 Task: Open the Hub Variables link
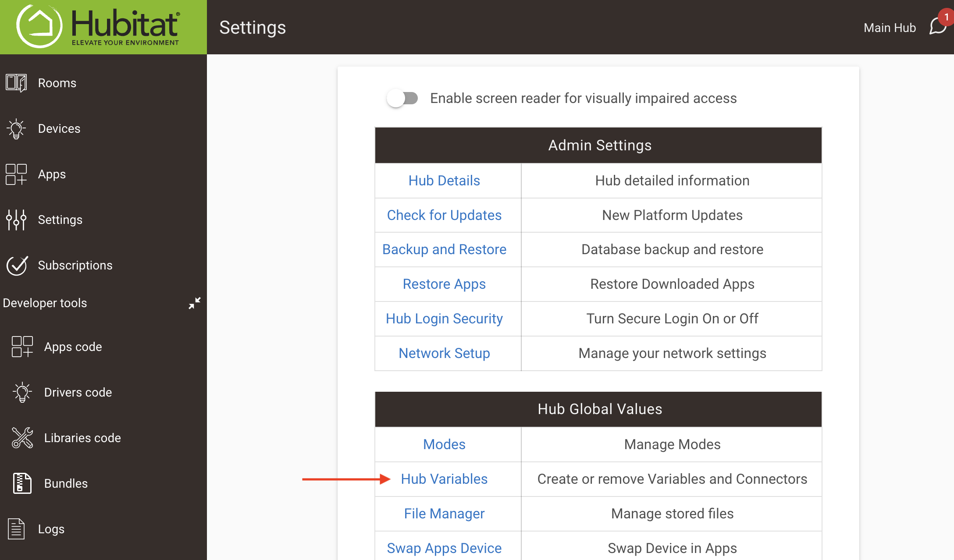coord(444,479)
